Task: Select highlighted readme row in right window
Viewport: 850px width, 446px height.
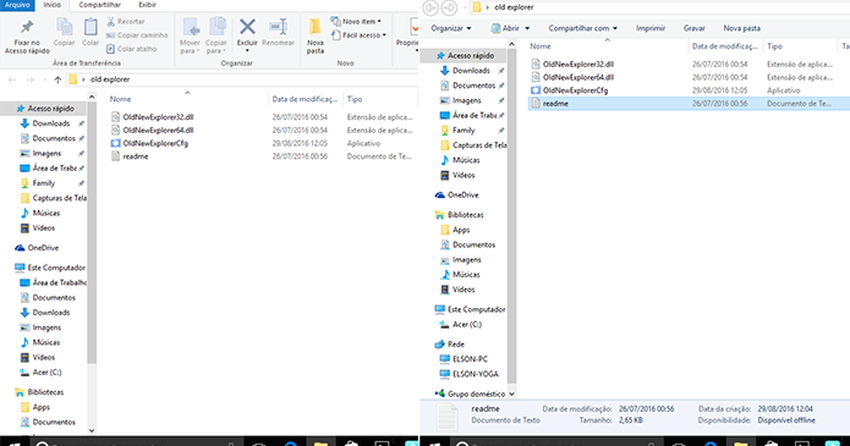Action: click(688, 104)
